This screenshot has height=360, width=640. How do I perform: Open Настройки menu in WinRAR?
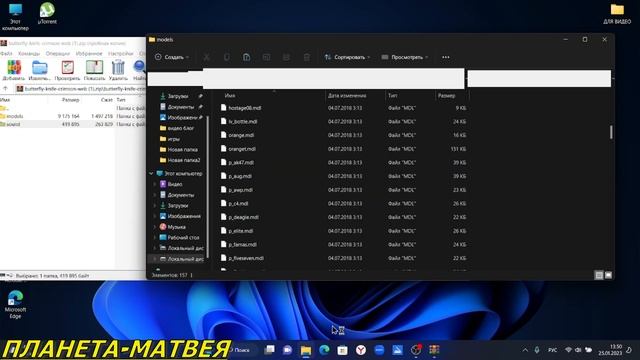coord(121,53)
